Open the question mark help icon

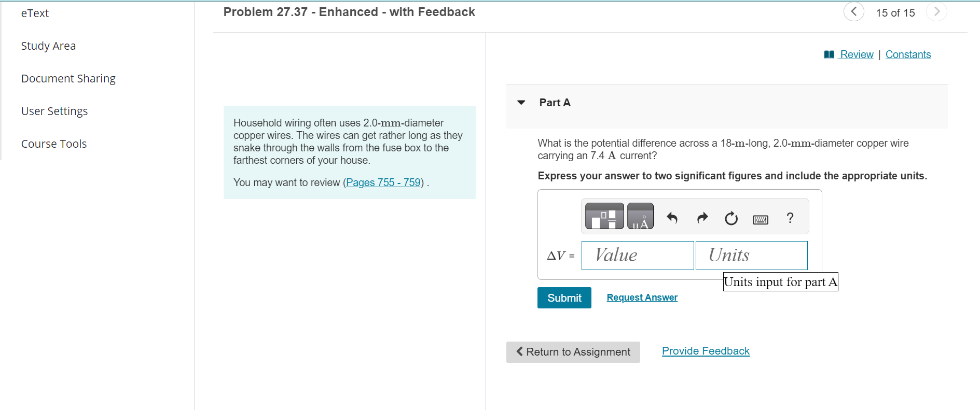pyautogui.click(x=790, y=218)
